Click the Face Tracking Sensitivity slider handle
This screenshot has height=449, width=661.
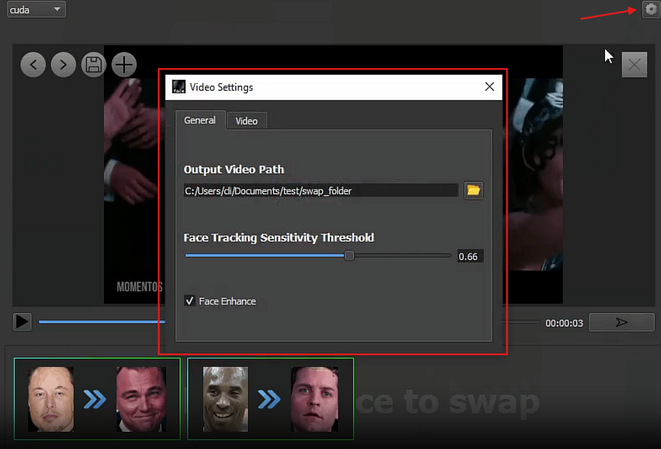pyautogui.click(x=349, y=255)
